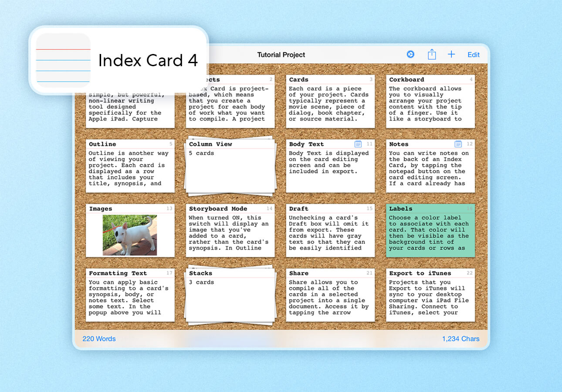The width and height of the screenshot is (562, 392).
Task: Tap the Index Card 4 label text
Action: click(148, 61)
